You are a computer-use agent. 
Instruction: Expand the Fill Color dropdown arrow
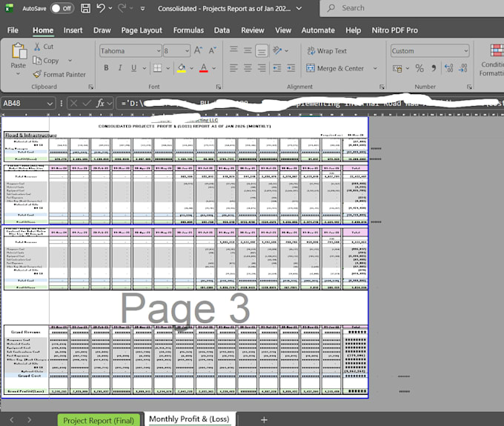tap(191, 68)
